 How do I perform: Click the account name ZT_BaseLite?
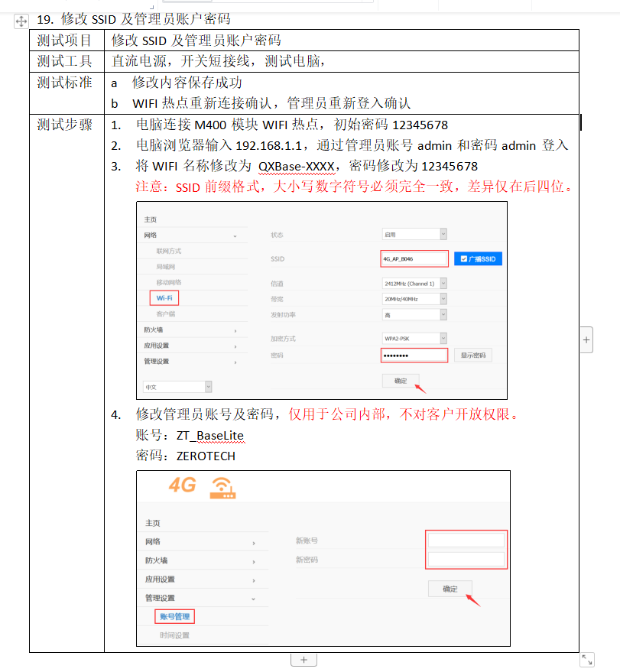210,436
